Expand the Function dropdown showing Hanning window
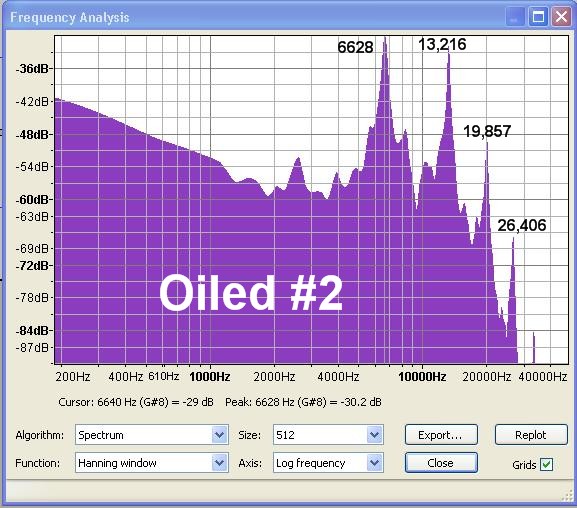577x508 pixels. [152, 463]
